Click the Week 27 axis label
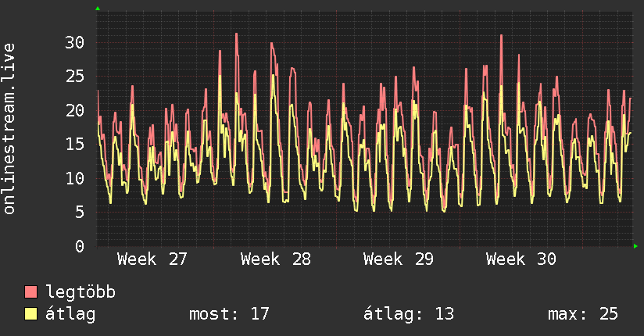The image size is (644, 336). click(x=152, y=259)
